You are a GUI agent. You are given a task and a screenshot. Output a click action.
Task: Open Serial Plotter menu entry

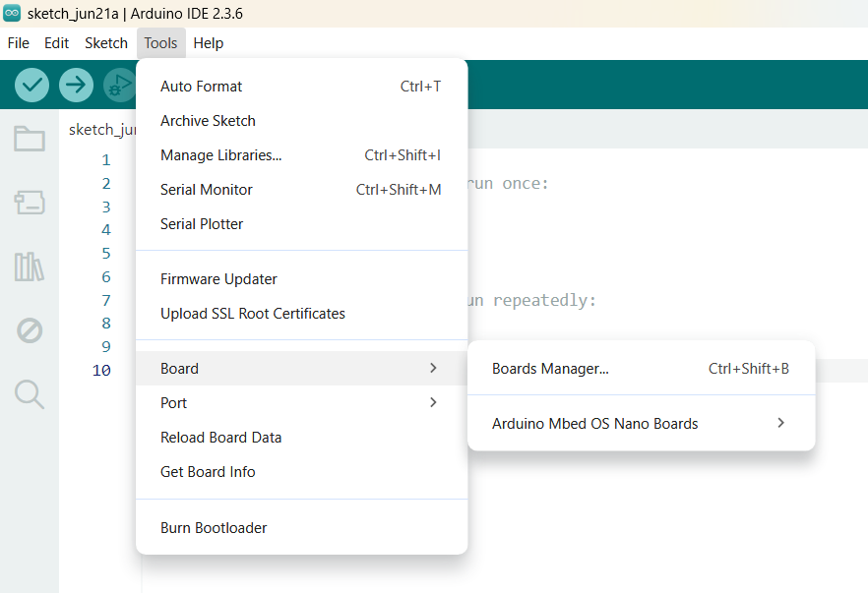tap(302, 223)
